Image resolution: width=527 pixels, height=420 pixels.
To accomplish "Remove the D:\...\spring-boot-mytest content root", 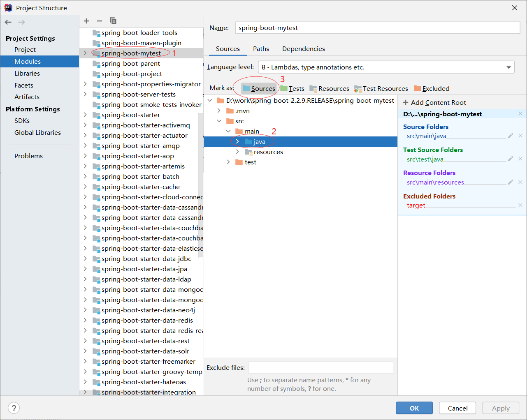I will point(520,114).
